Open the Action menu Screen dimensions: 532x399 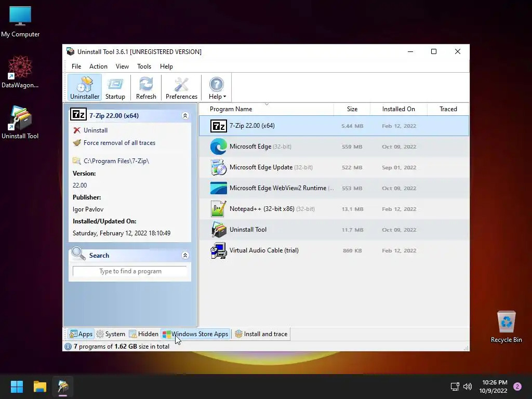coord(98,66)
